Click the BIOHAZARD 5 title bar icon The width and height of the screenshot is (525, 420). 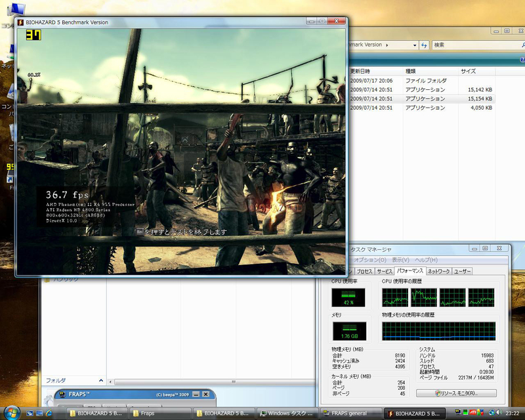[21, 22]
